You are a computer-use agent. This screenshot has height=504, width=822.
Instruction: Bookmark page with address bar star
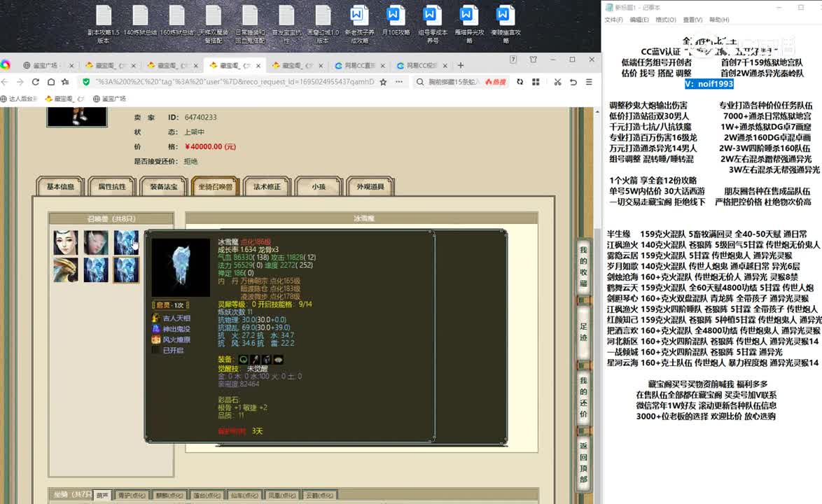point(383,82)
